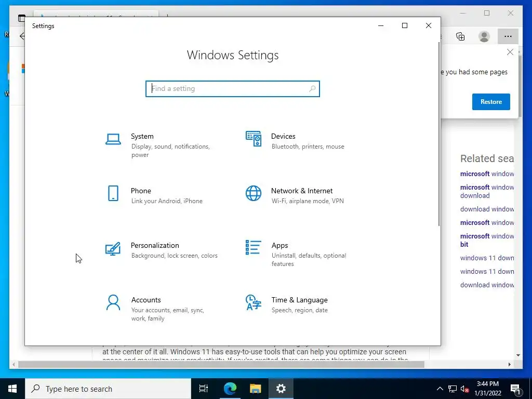
Task: Open File Explorer from the taskbar
Action: pos(256,389)
